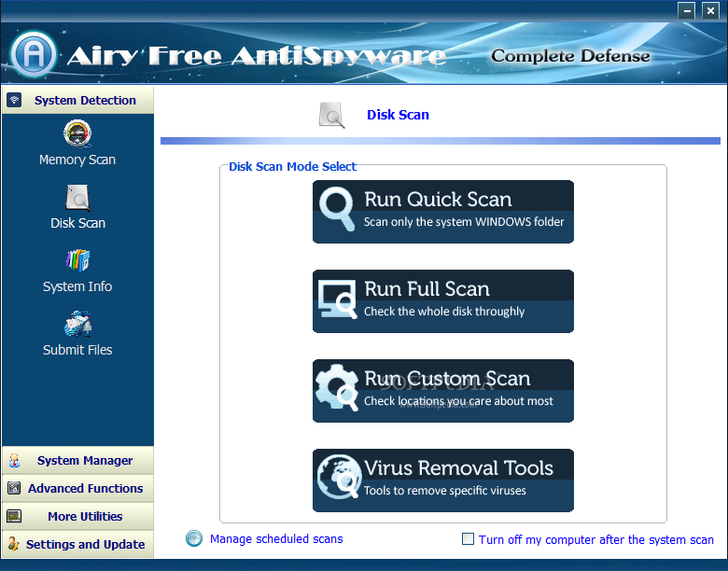This screenshot has width=728, height=571.
Task: Start Run Quick Scan
Action: (443, 212)
